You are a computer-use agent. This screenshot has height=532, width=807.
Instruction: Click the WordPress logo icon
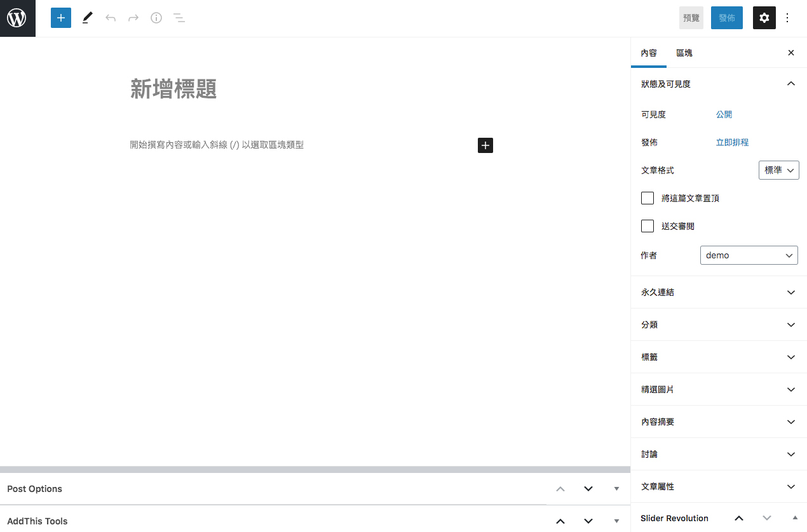17,18
